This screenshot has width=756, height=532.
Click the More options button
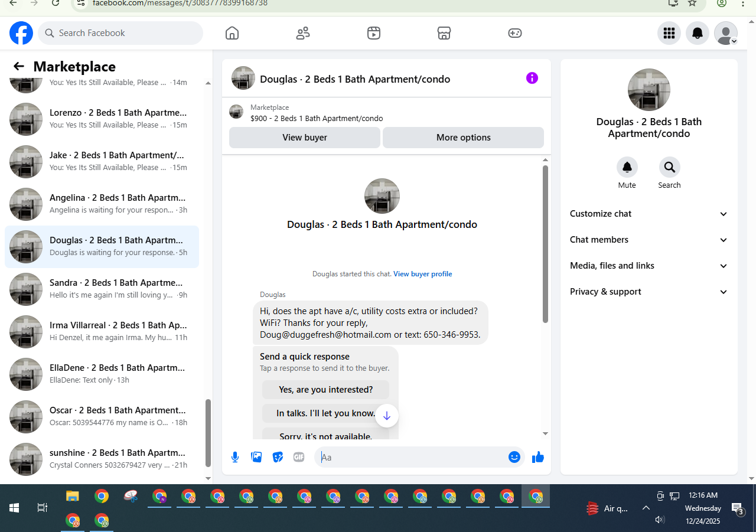tap(464, 138)
